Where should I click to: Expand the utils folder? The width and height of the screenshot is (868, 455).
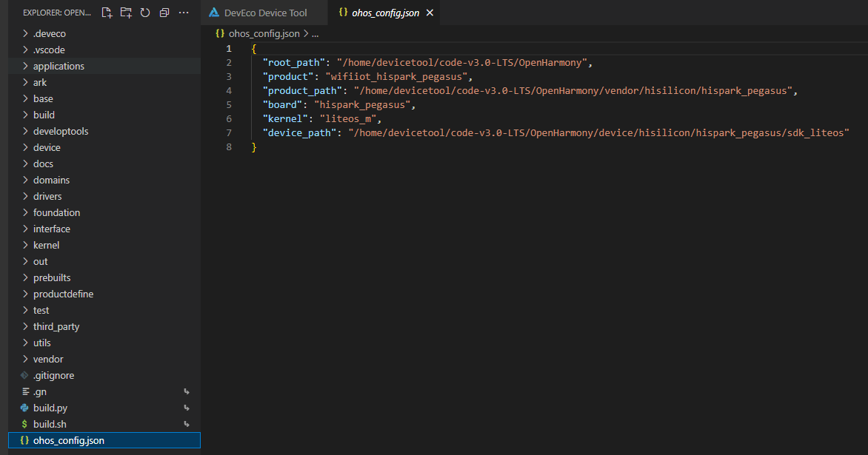tap(104, 343)
